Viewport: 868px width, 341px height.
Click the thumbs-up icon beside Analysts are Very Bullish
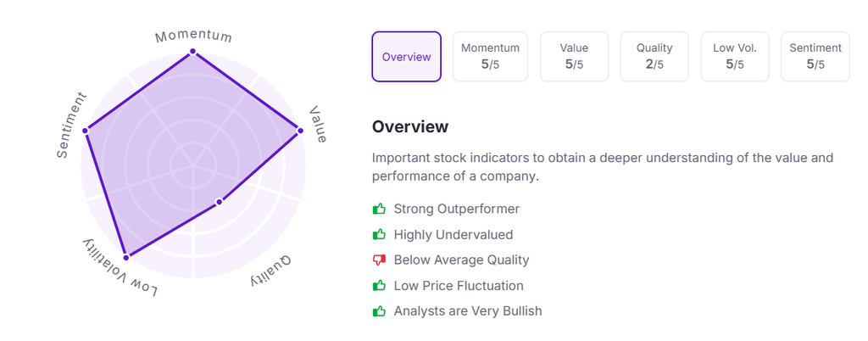[x=379, y=311]
